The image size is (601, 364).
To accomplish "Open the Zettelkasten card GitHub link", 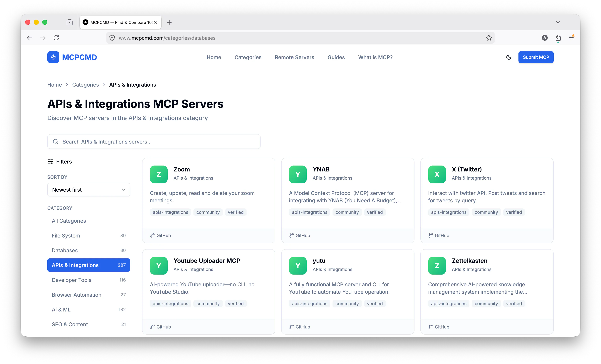I will (439, 327).
